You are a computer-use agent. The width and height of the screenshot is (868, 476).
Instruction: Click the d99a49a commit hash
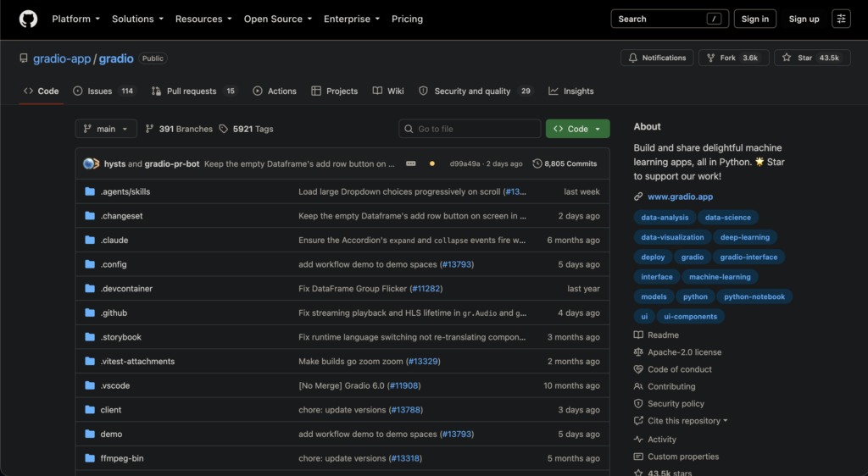click(465, 163)
